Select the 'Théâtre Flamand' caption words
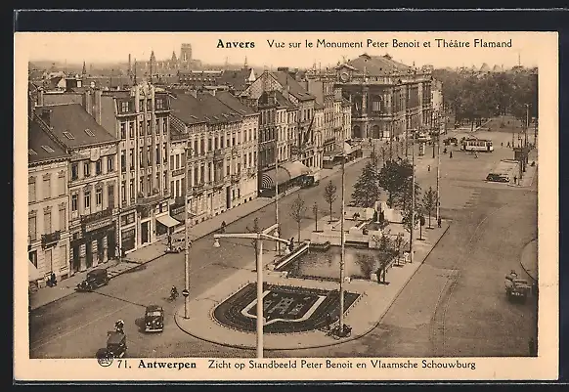The height and width of the screenshot is (392, 569). 473,43
